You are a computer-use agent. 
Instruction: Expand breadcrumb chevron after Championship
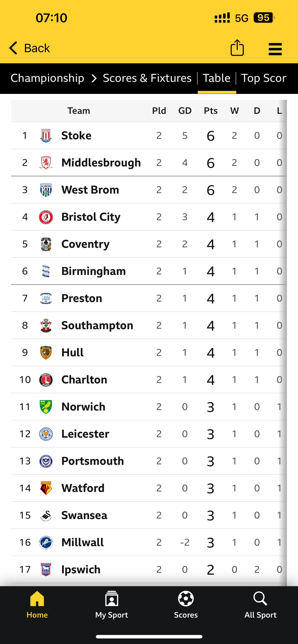pyautogui.click(x=94, y=79)
